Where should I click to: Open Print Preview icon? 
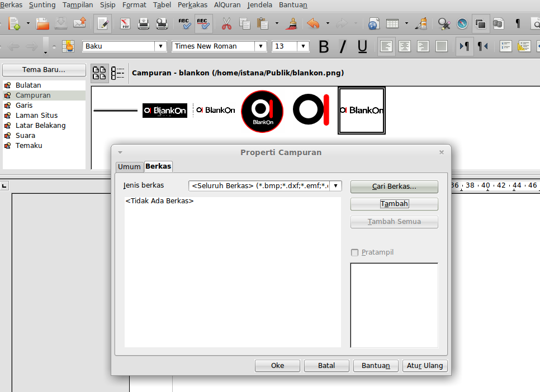(162, 24)
